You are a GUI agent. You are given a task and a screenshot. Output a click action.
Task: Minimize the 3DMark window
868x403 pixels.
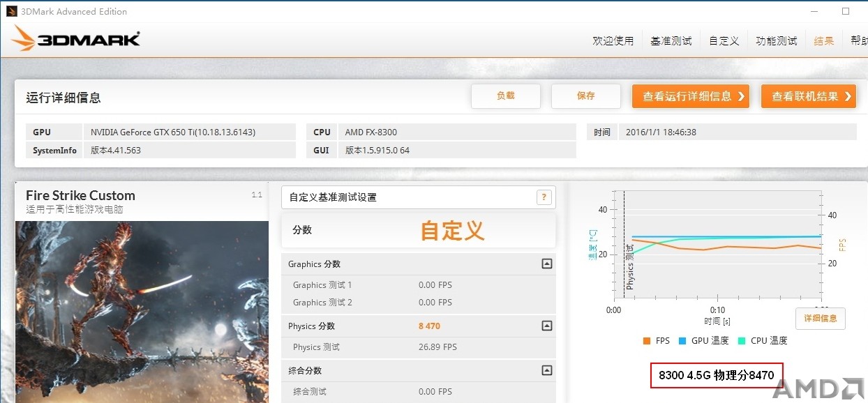pos(814,11)
